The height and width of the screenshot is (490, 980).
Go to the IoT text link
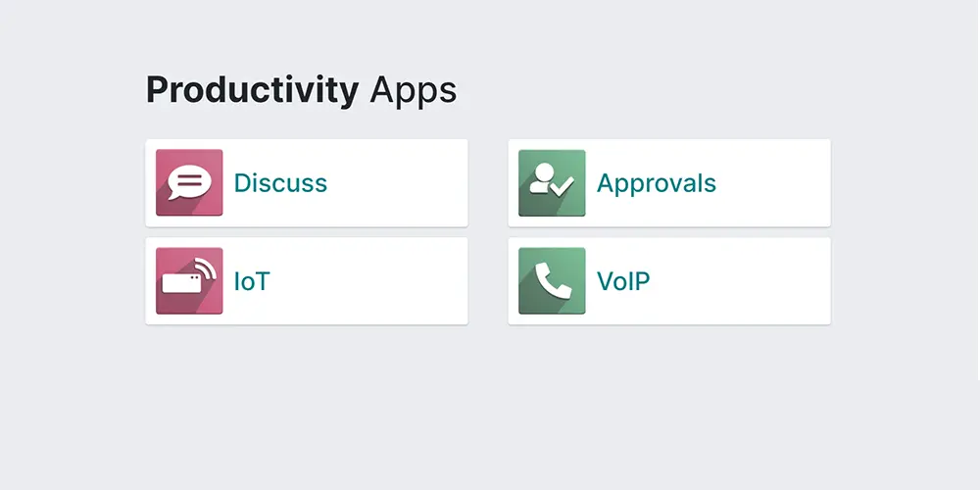click(251, 282)
